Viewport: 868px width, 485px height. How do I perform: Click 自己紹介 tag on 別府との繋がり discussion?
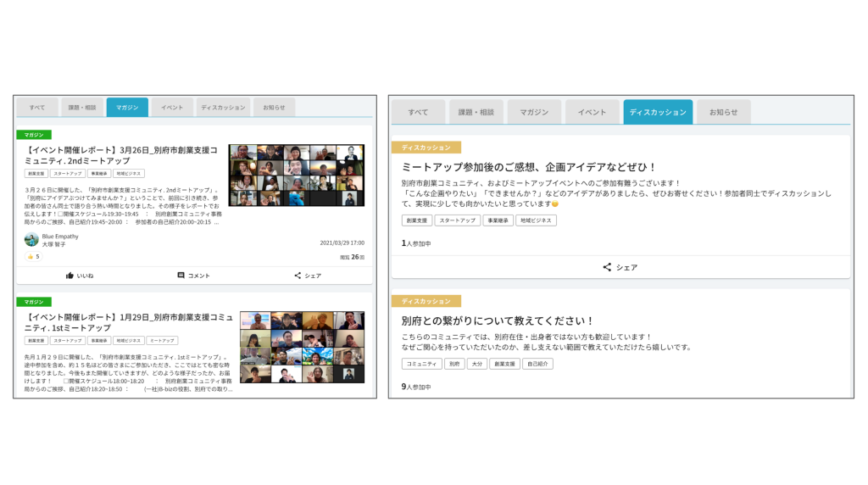tap(537, 364)
